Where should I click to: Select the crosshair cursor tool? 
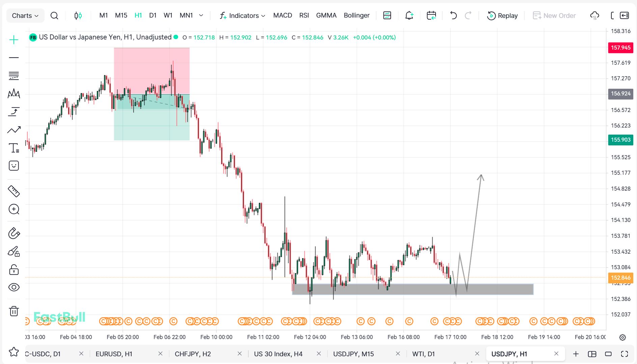coord(14,40)
